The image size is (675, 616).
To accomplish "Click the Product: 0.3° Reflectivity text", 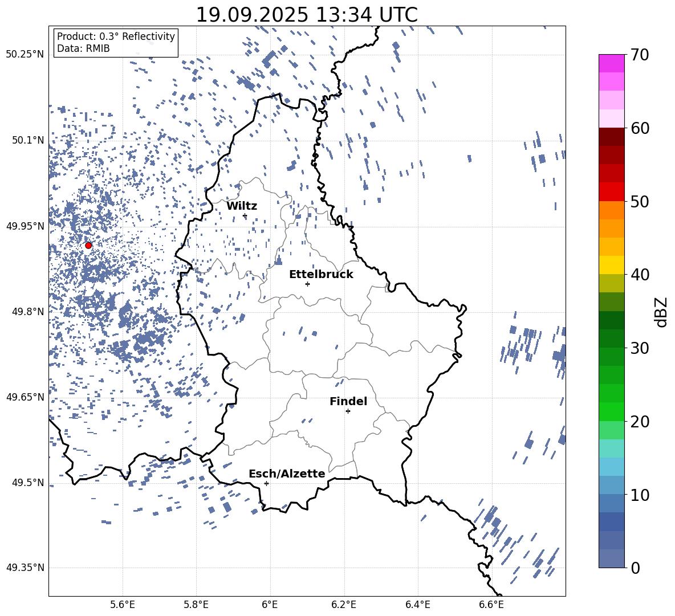I will click(x=116, y=36).
